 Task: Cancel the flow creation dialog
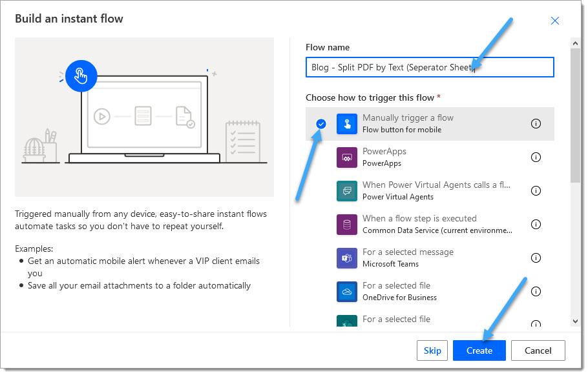point(538,350)
